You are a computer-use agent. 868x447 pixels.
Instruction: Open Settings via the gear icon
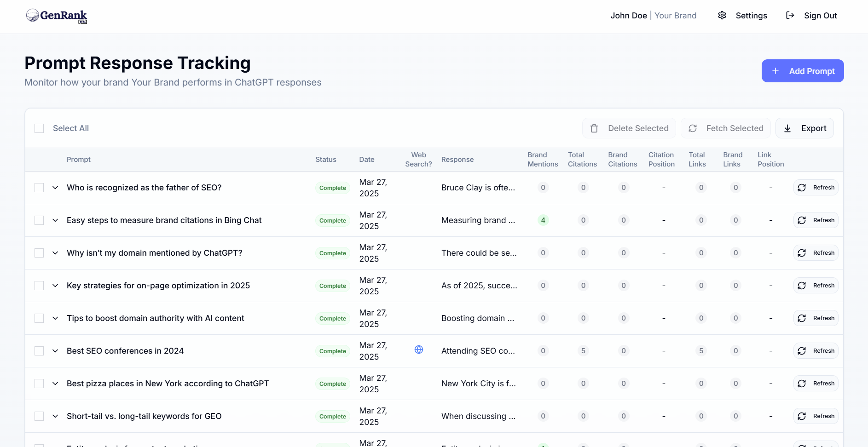point(722,15)
